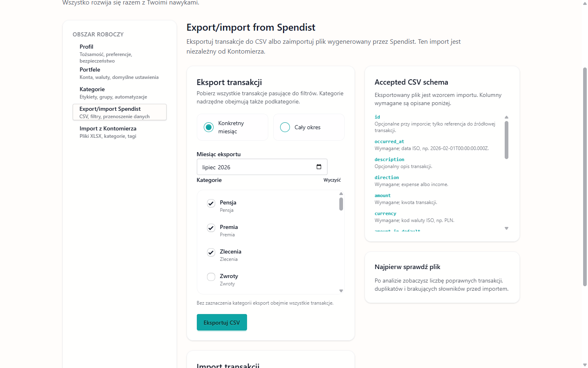588x368 pixels.
Task: Check the Zwroty category checkbox
Action: pos(211,277)
